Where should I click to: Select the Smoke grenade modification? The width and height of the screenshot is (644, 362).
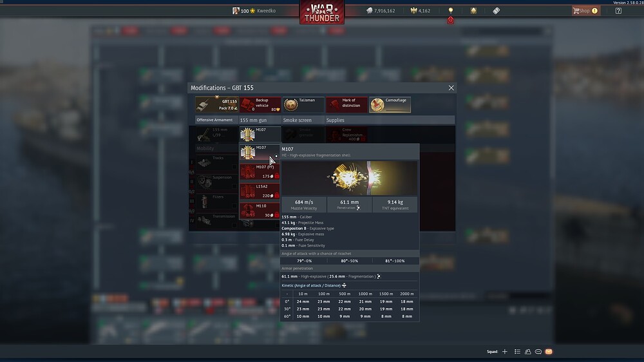point(303,134)
